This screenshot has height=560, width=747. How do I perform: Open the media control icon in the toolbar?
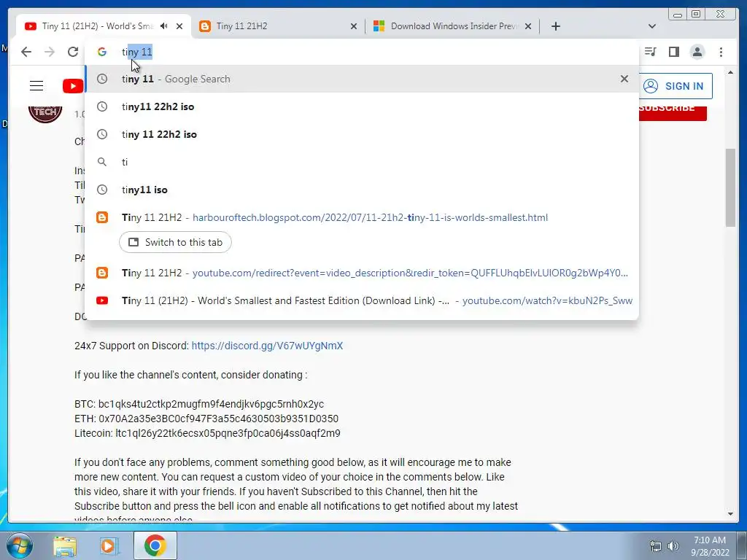650,52
